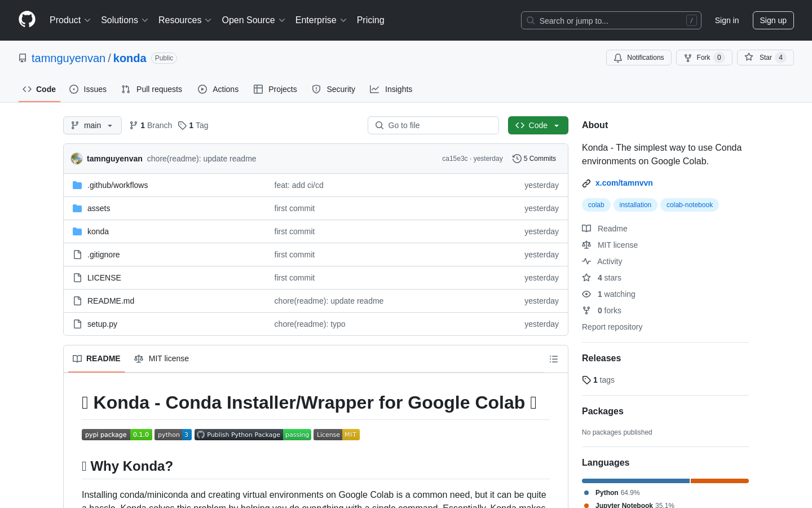
Task: Expand the Open Source menu
Action: pyautogui.click(x=254, y=20)
